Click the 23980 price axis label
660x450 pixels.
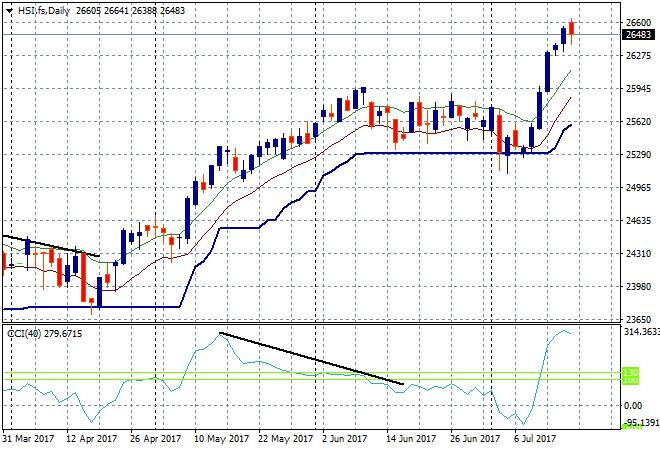pyautogui.click(x=639, y=286)
